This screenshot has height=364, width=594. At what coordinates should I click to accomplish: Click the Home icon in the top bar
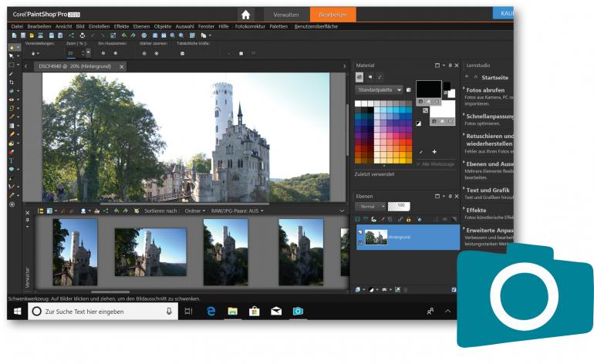(245, 15)
